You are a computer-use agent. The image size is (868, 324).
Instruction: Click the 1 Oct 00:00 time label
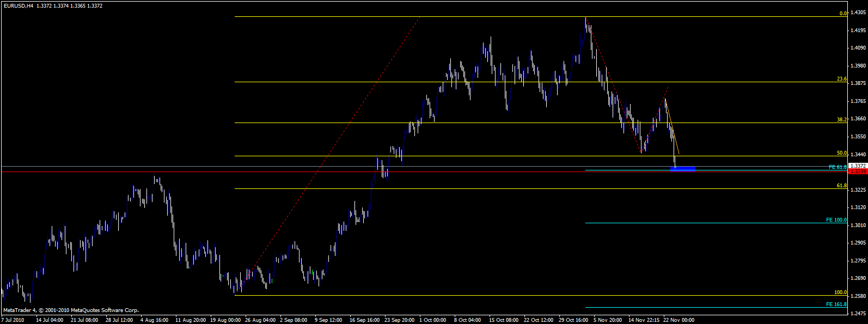click(433, 320)
